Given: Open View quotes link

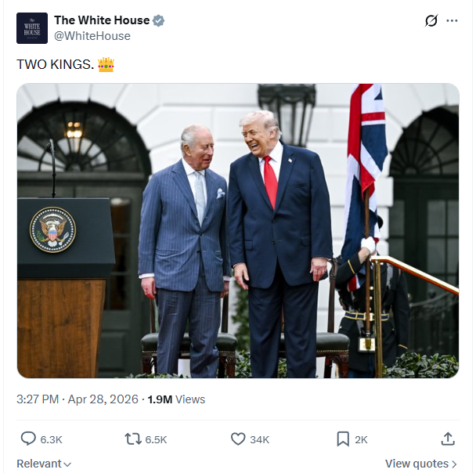Looking at the screenshot, I should tap(421, 464).
